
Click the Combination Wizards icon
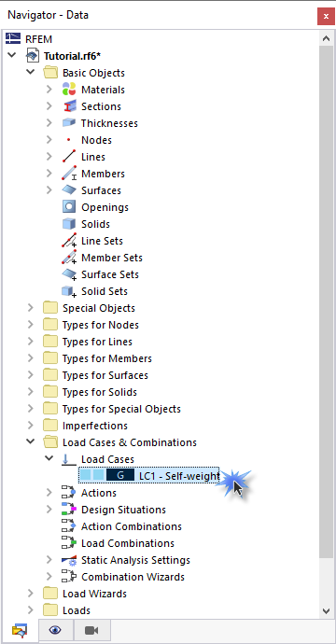[69, 577]
